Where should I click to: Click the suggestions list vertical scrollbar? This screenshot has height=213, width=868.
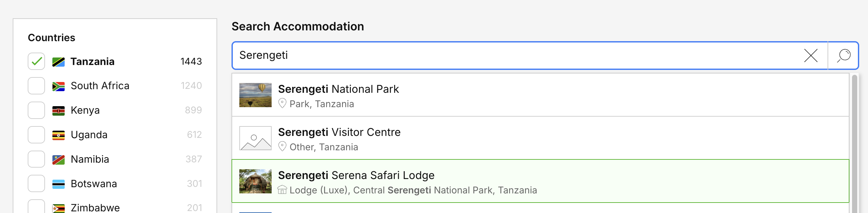854,143
